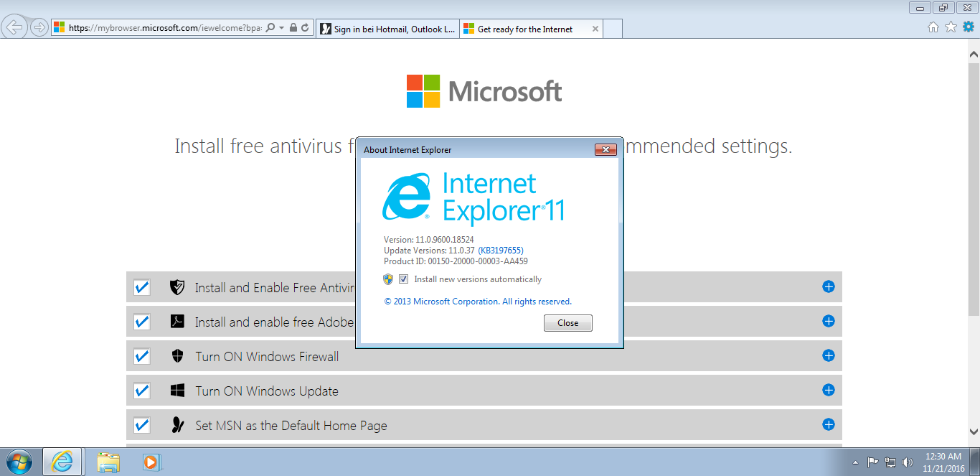980x476 pixels.
Task: Click the Adobe icon in second row
Action: click(177, 321)
